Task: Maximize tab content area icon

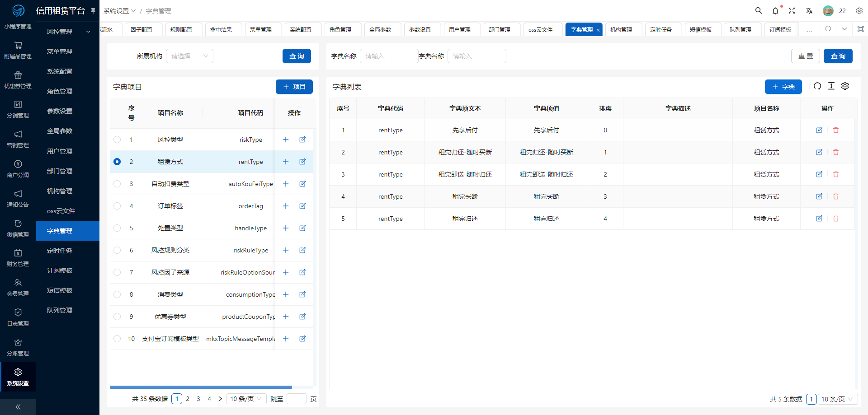Action: [x=861, y=29]
